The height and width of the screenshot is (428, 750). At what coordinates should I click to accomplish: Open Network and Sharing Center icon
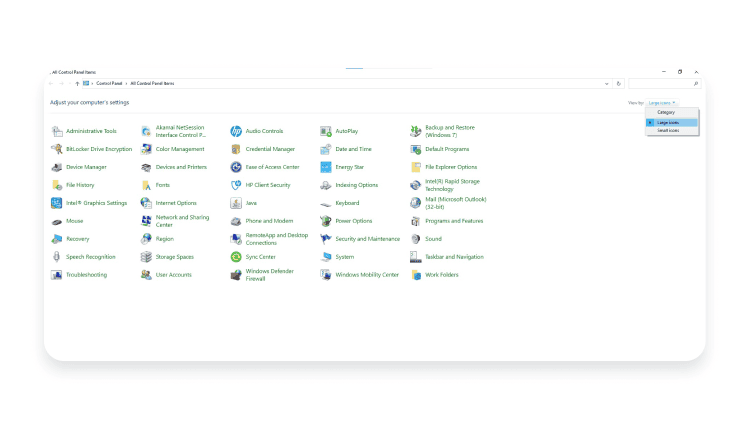click(x=146, y=221)
